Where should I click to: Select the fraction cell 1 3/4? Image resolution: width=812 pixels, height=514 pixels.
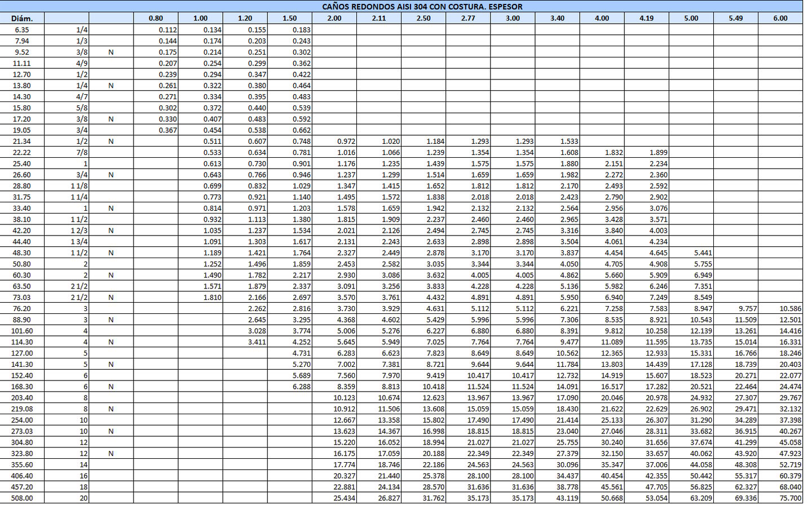click(x=80, y=241)
